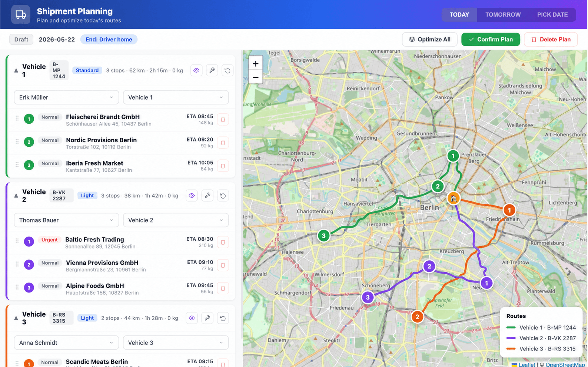Click Vehicle 3 orange swatch in Routes legend

coord(511,349)
